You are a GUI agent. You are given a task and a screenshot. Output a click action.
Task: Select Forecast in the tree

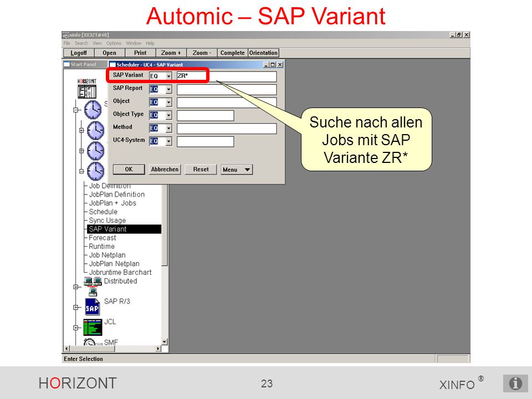pos(102,238)
